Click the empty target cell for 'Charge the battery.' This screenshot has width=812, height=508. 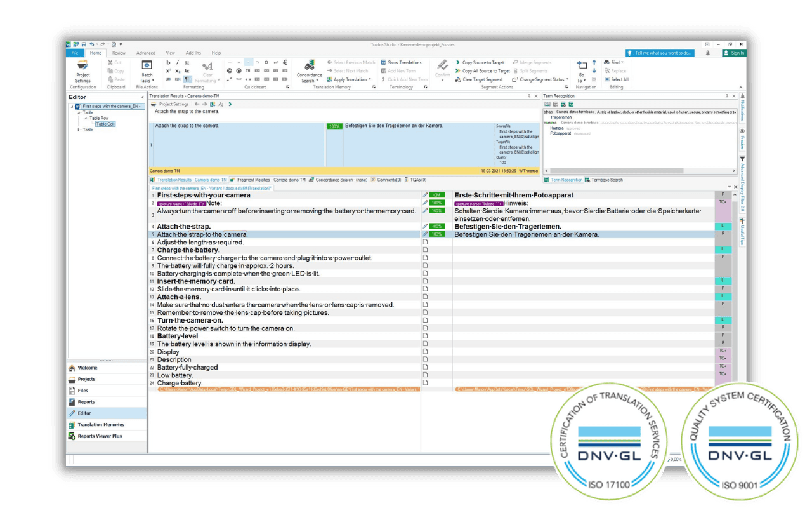coord(584,250)
